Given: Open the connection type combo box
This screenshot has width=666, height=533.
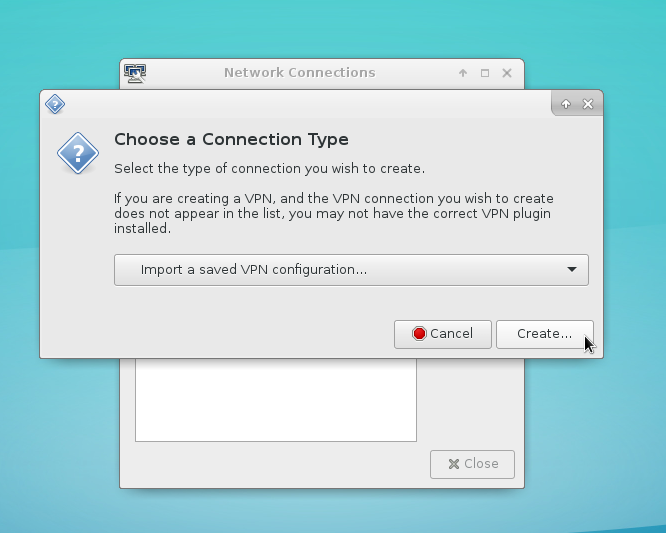Looking at the screenshot, I should click(350, 270).
